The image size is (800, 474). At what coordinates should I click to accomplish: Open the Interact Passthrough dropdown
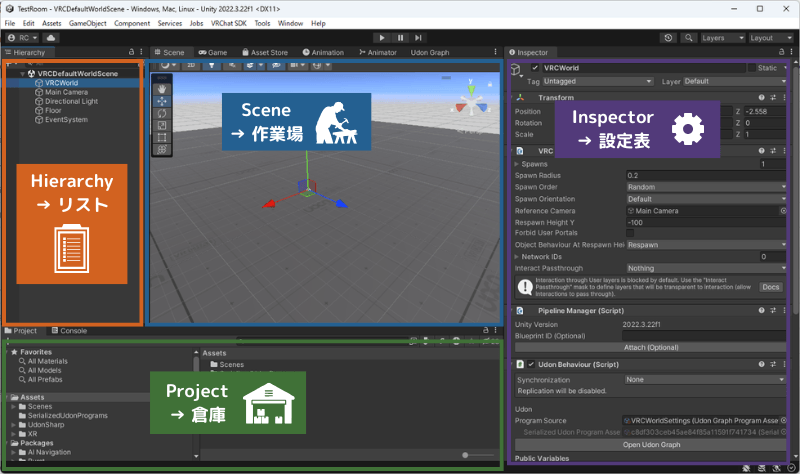[706, 268]
